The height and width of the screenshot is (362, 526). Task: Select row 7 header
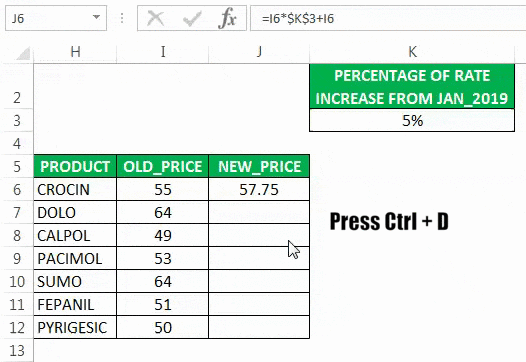(x=17, y=212)
